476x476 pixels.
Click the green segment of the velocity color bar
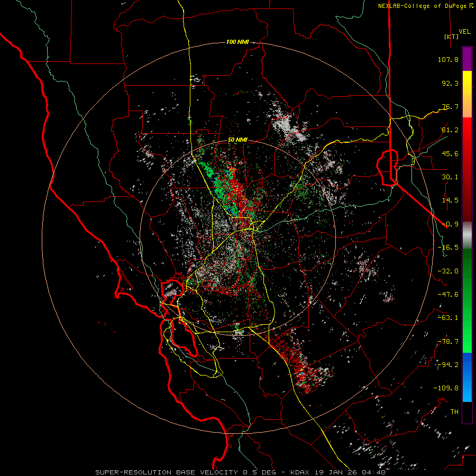[x=467, y=300]
